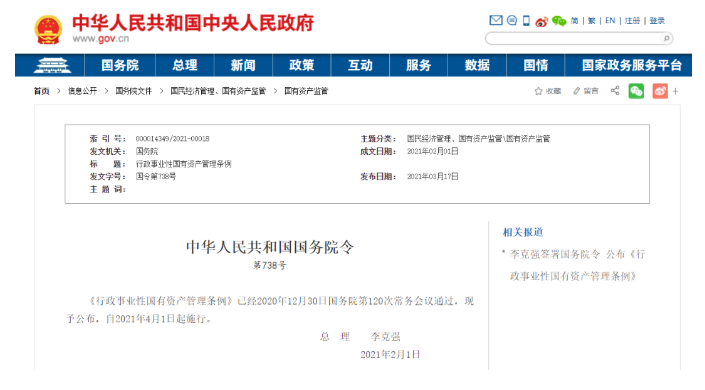Open the 互动 nav menu
The height and width of the screenshot is (390, 705).
[360, 65]
